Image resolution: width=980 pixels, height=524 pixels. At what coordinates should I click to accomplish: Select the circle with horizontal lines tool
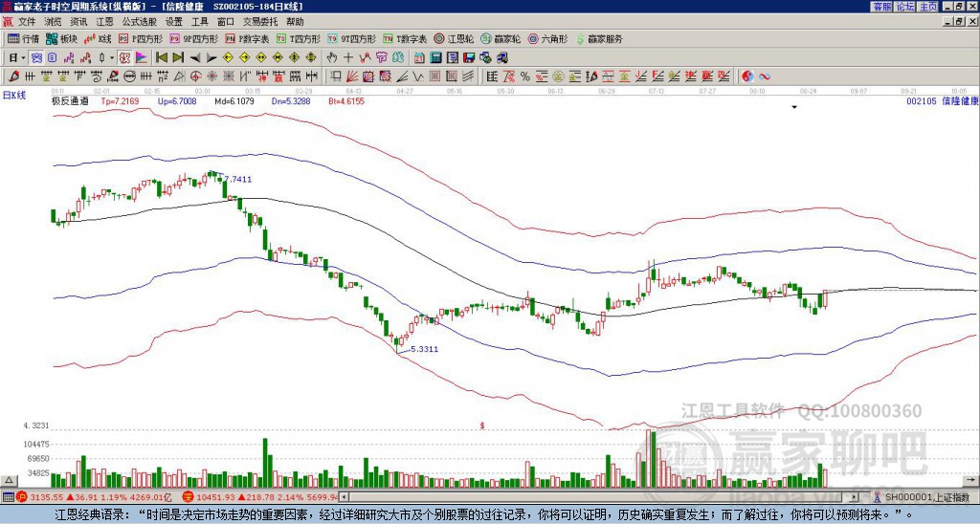coord(129,76)
